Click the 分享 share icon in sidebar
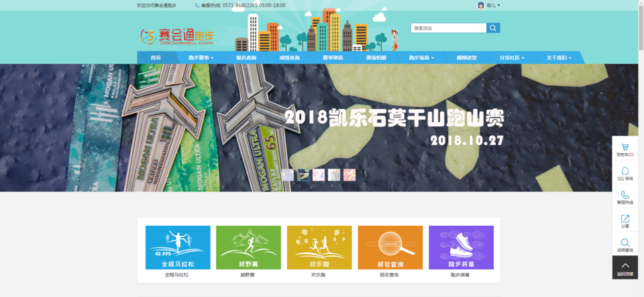The height and width of the screenshot is (297, 644). [625, 220]
